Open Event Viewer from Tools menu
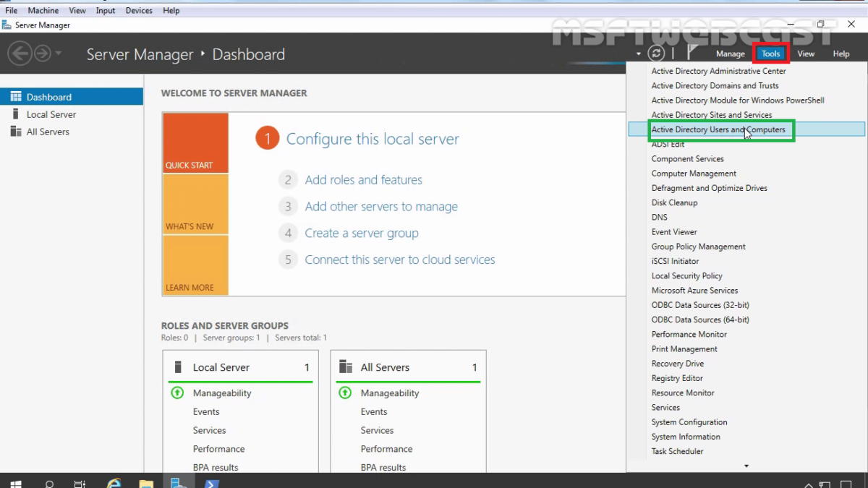This screenshot has width=868, height=488. pyautogui.click(x=746, y=232)
